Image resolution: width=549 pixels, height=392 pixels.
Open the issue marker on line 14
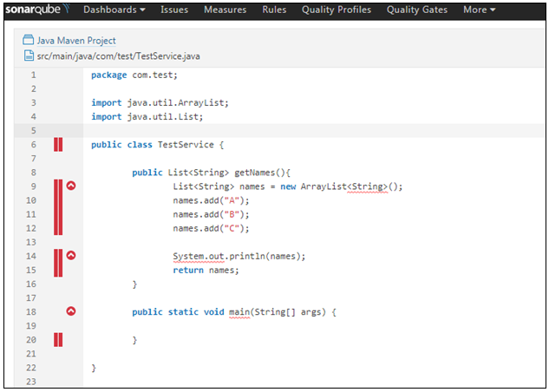point(71,256)
